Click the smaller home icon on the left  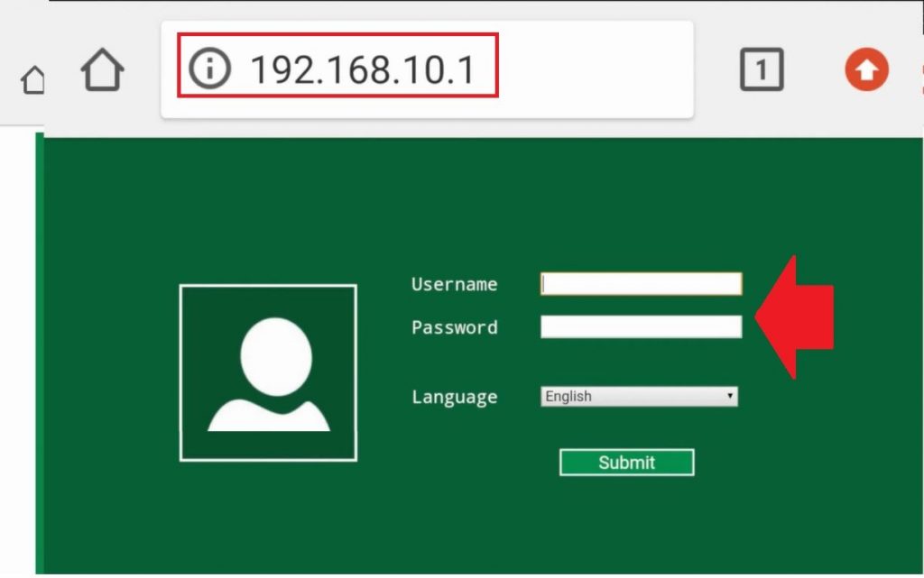[x=33, y=81]
